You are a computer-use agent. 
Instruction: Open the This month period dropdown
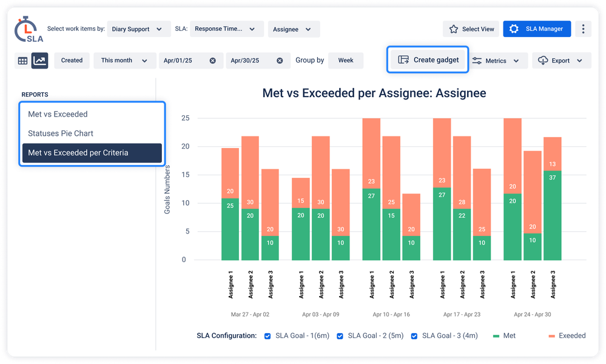tap(125, 61)
